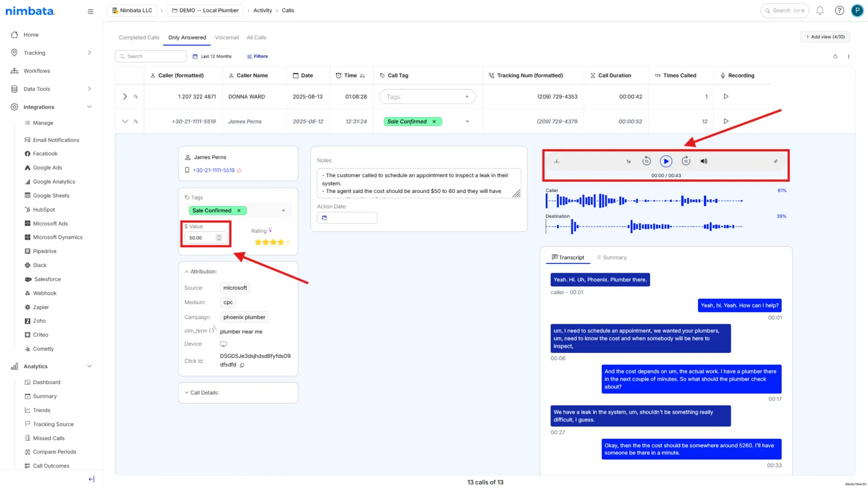Play the call recording in the audio player
868x488 pixels.
[666, 161]
